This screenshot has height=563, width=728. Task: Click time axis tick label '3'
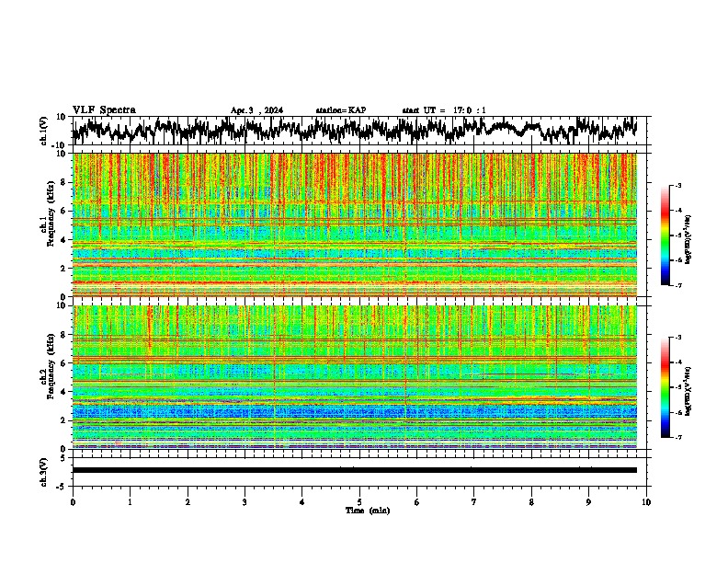click(x=245, y=502)
